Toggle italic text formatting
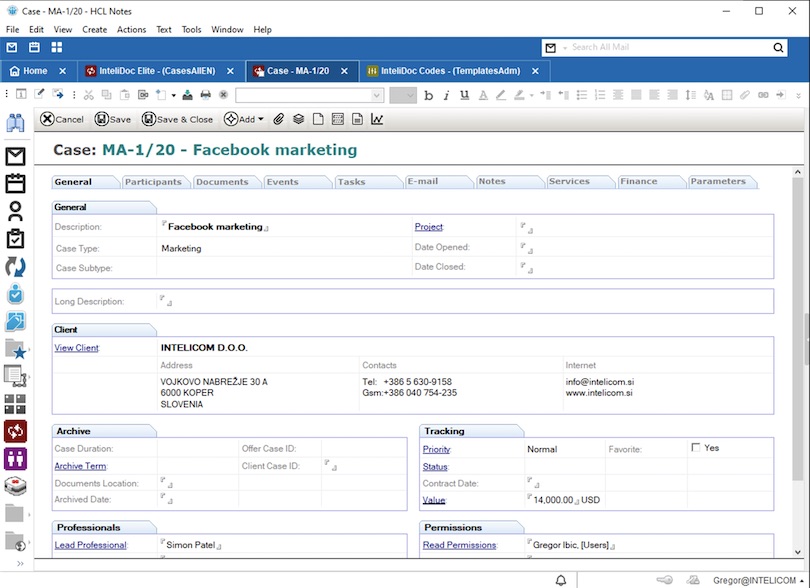810x588 pixels. coord(446,95)
